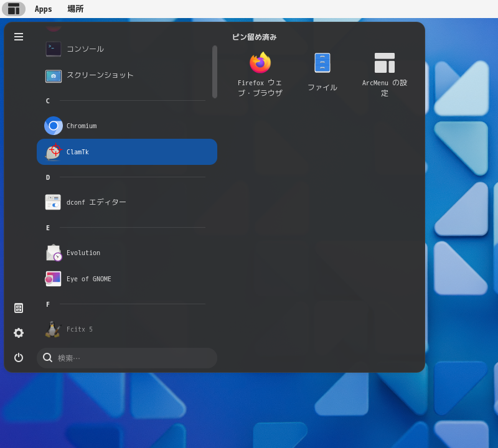Viewport: 498px width, 448px height.
Task: Click the application list scrollbar
Action: coord(215,72)
